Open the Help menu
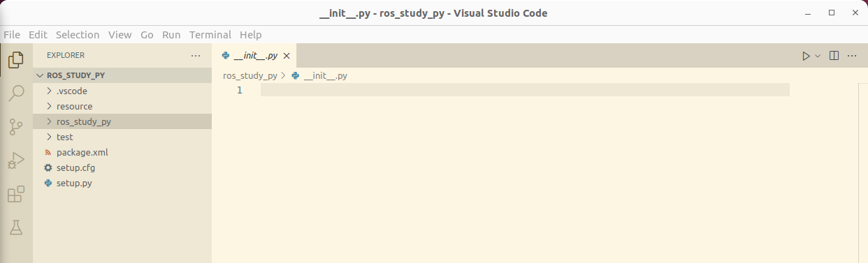This screenshot has height=263, width=868. 250,34
